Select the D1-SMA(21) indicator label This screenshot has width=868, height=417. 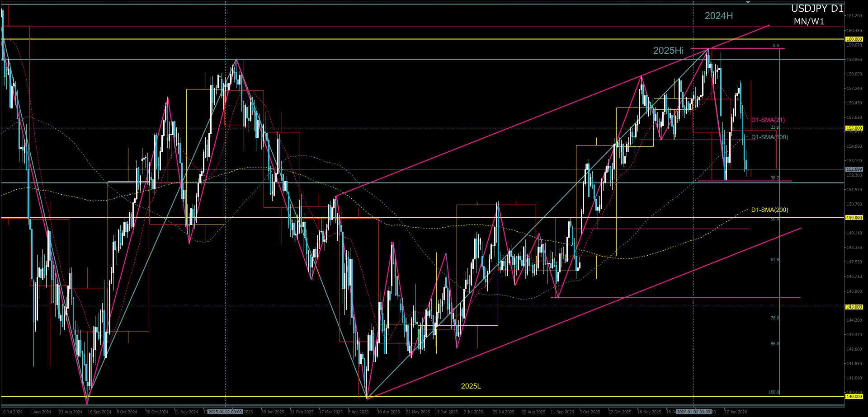tap(768, 120)
